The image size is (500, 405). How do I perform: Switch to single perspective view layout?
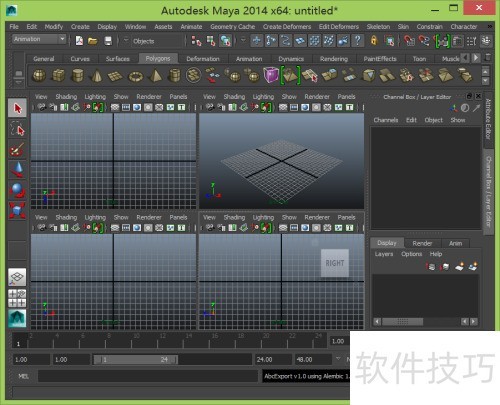coord(17,277)
